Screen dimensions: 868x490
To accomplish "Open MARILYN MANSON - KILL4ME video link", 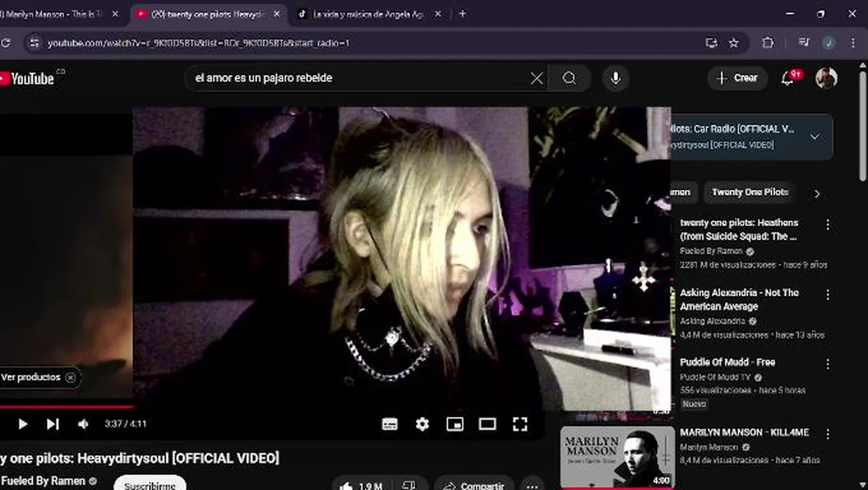I will (x=744, y=432).
